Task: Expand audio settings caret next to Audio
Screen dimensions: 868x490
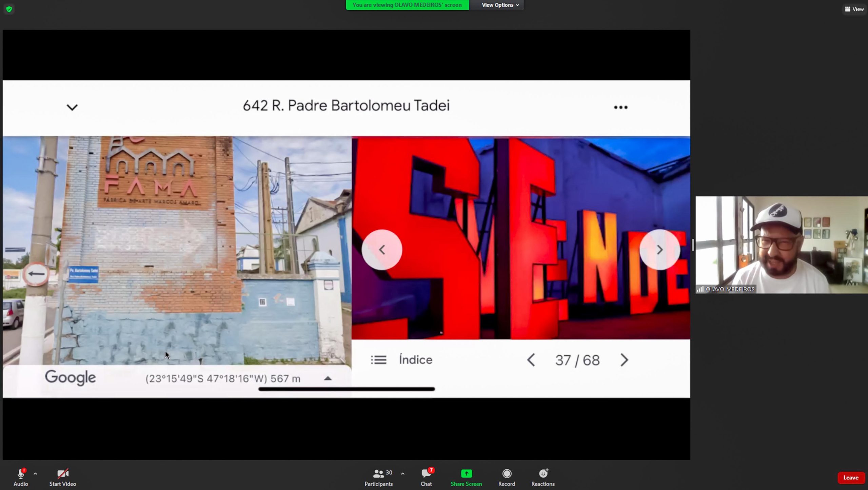Action: (x=35, y=473)
